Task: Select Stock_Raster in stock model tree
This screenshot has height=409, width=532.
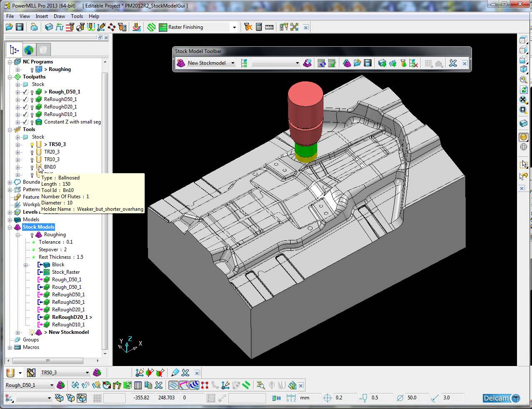Action: [x=65, y=272]
